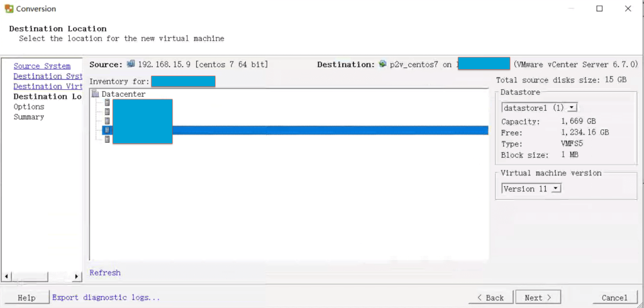Select the highlighted host server icon
Image resolution: width=644 pixels, height=308 pixels.
click(x=107, y=130)
